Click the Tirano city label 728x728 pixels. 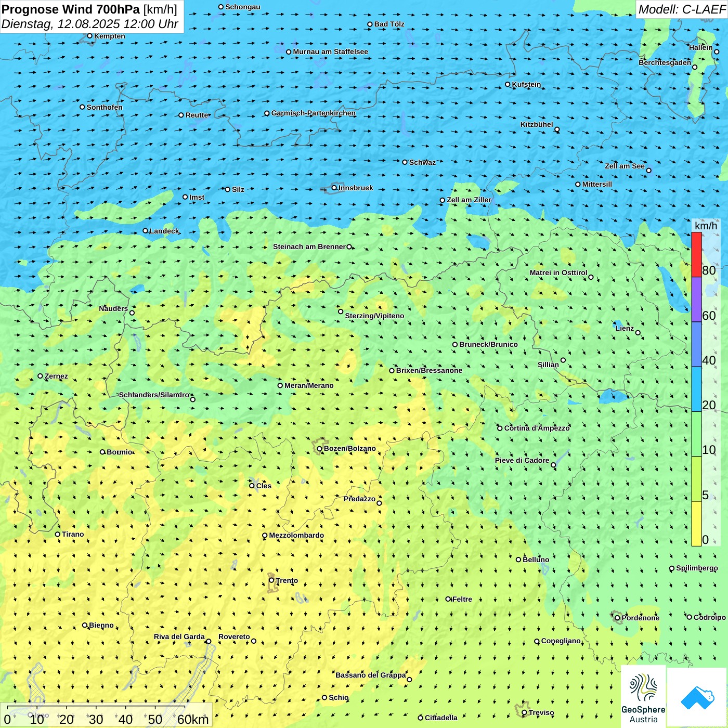click(73, 534)
